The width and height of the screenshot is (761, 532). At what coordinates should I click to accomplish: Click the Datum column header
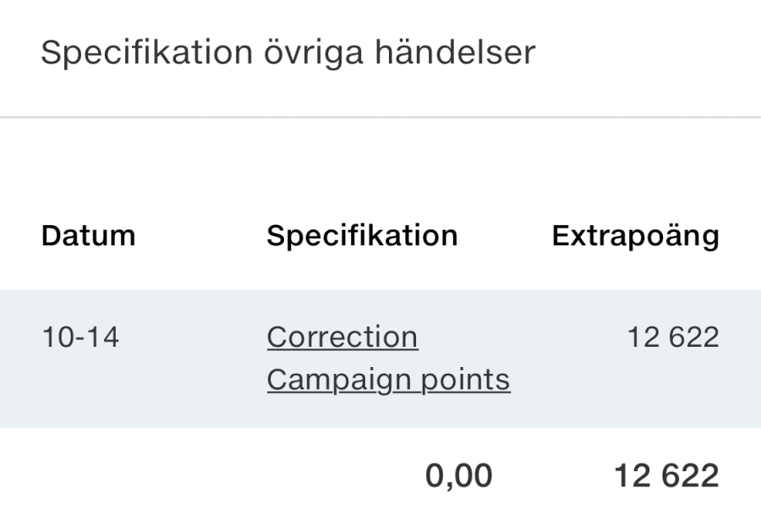(x=88, y=236)
